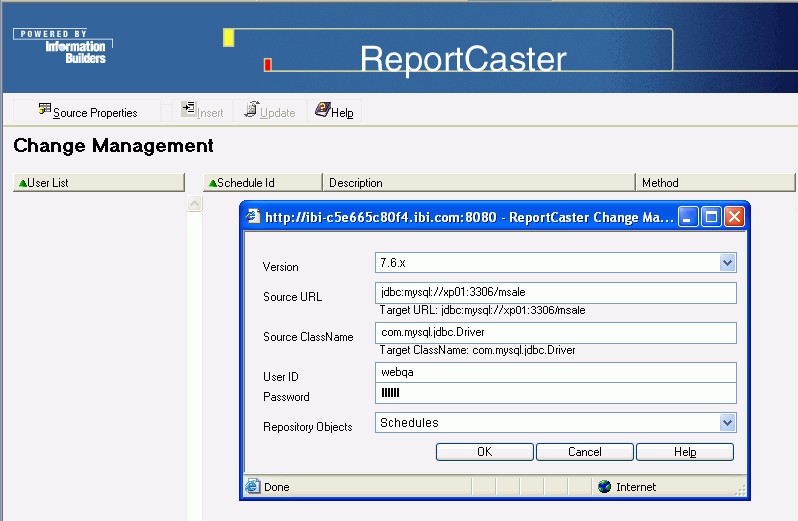Sort by User List column header
The height and width of the screenshot is (521, 798).
coord(99,183)
